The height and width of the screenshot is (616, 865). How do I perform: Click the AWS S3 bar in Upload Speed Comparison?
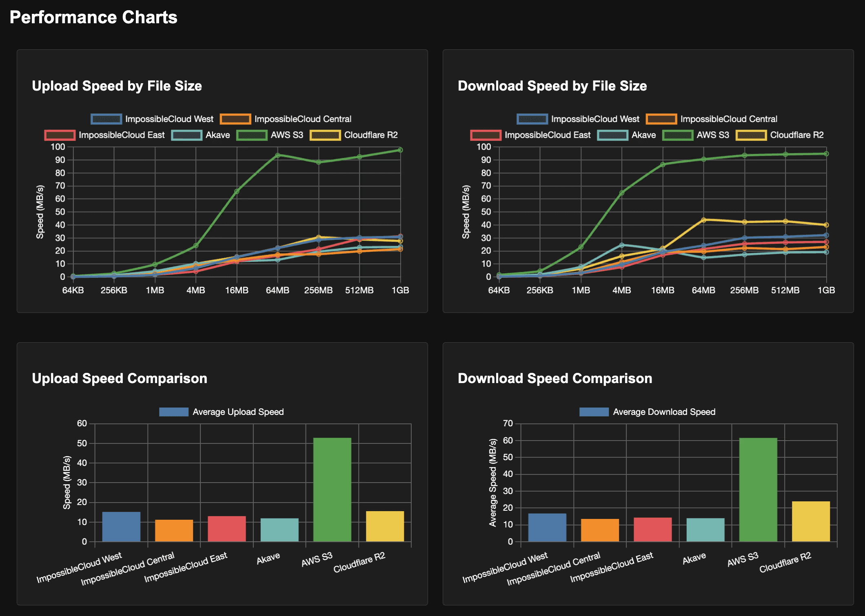click(x=332, y=490)
